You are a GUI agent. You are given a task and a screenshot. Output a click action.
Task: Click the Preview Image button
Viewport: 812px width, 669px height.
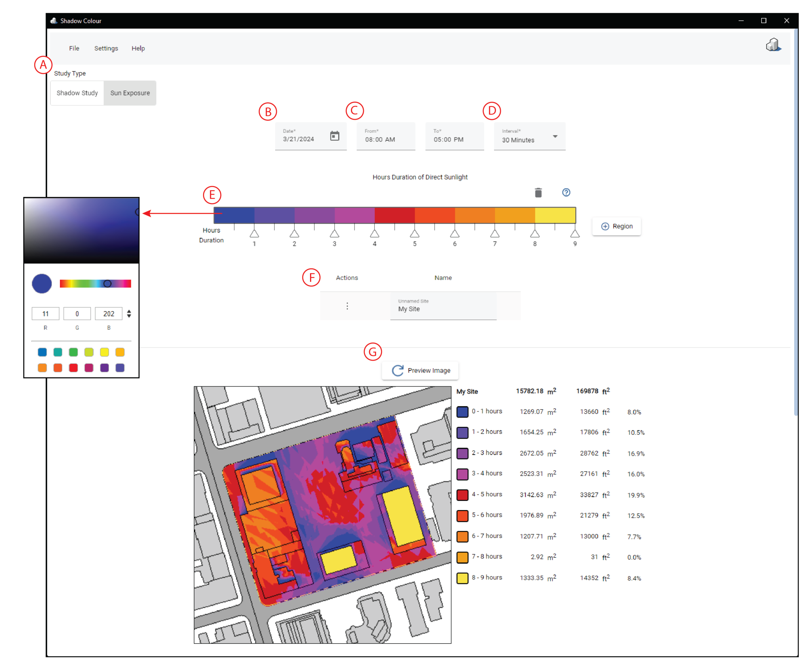click(x=420, y=370)
